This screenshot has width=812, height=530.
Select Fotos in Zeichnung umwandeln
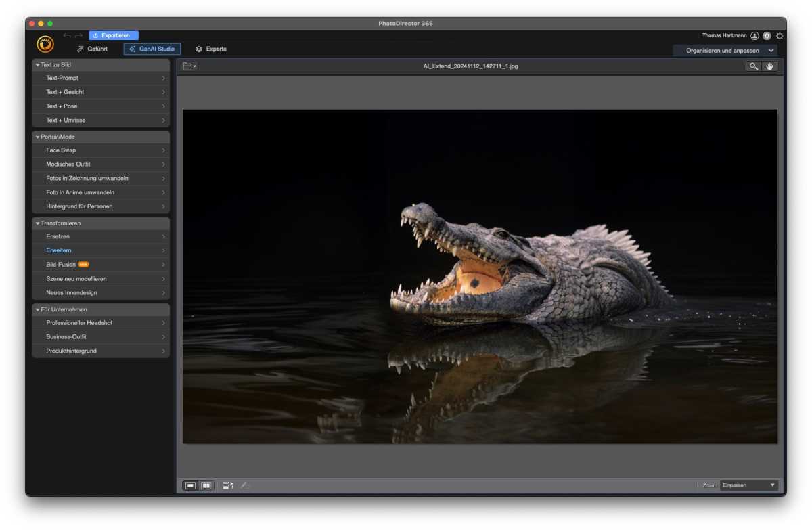(x=101, y=179)
